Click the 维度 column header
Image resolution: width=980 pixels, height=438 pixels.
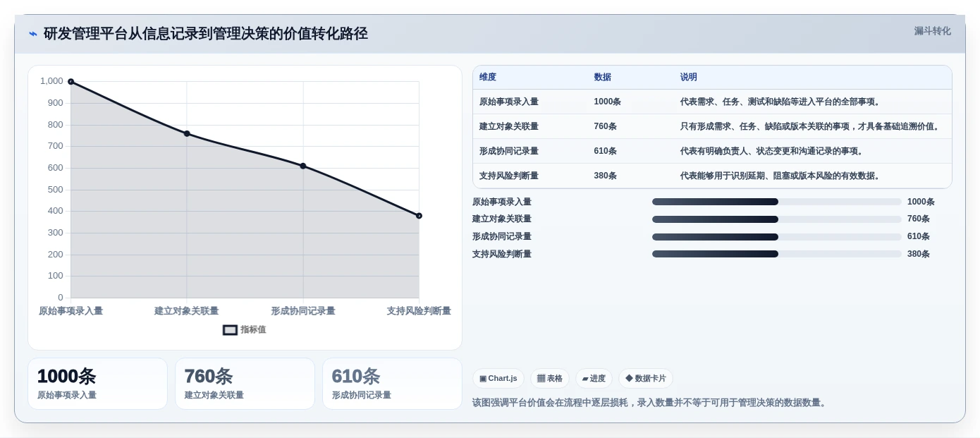click(488, 78)
